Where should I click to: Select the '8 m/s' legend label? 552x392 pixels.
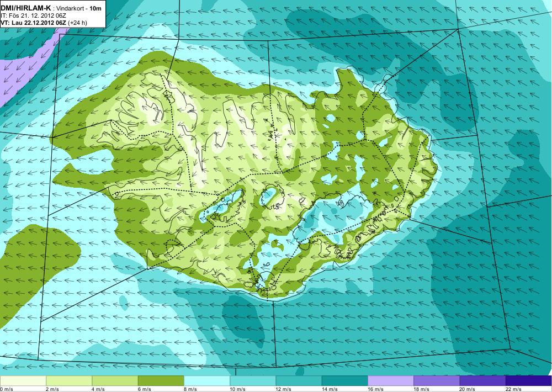190,389
